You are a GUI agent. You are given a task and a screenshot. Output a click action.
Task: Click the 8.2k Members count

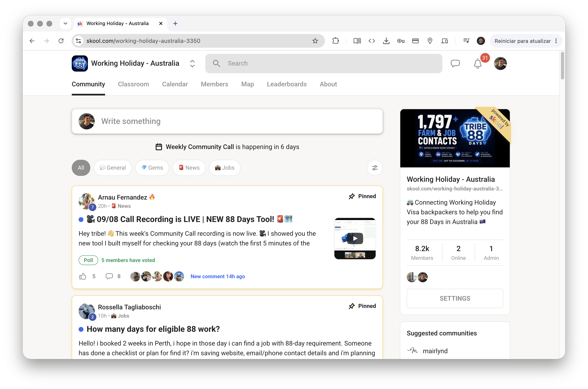tap(422, 253)
